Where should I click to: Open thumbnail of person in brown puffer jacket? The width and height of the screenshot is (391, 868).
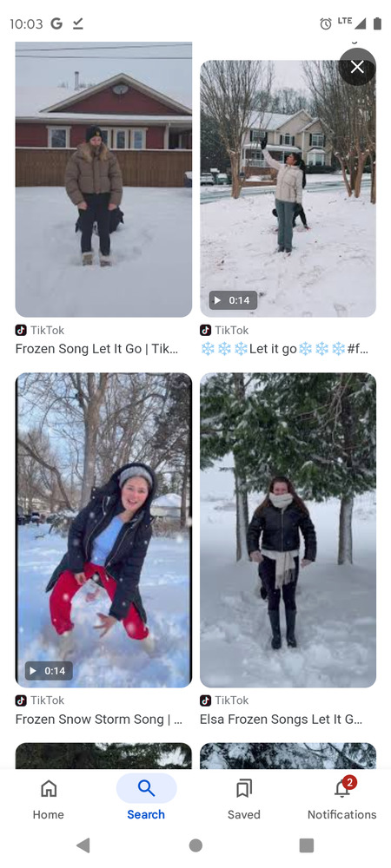[103, 179]
